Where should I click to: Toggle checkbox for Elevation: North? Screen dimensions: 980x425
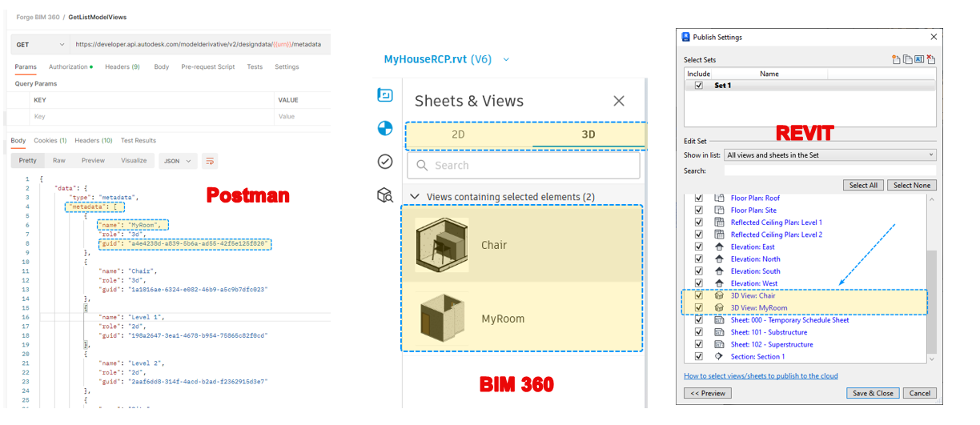(699, 259)
